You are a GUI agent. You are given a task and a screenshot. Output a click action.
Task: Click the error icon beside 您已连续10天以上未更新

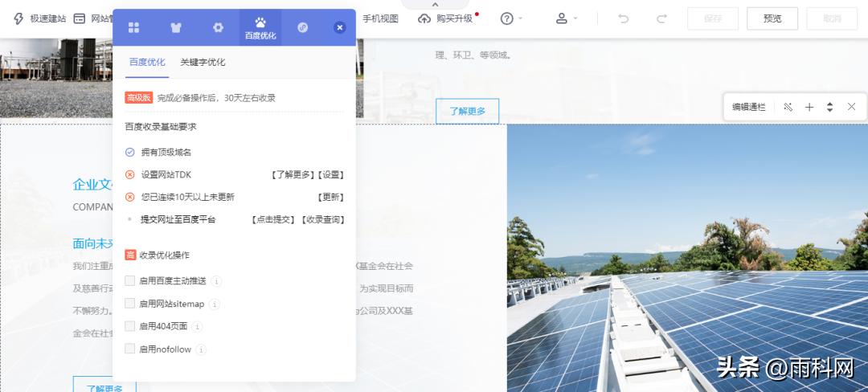point(129,198)
